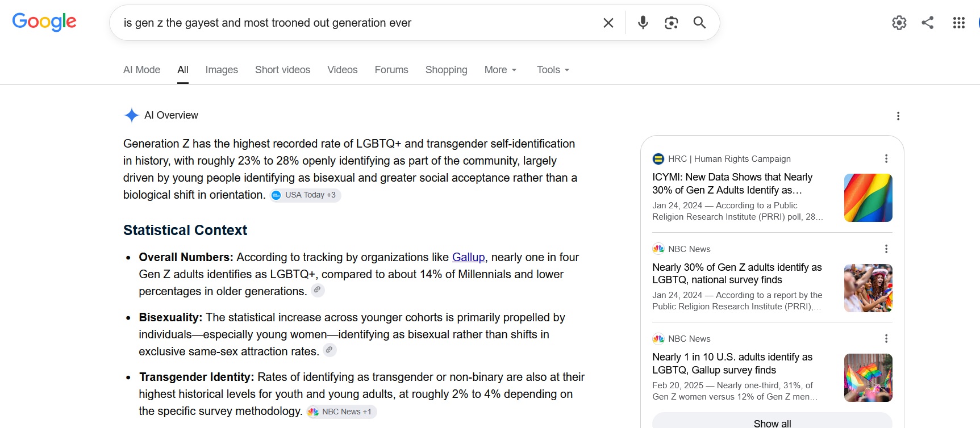Click the rainbow flag thumbnail for HRC
This screenshot has width=980, height=428.
click(x=868, y=198)
